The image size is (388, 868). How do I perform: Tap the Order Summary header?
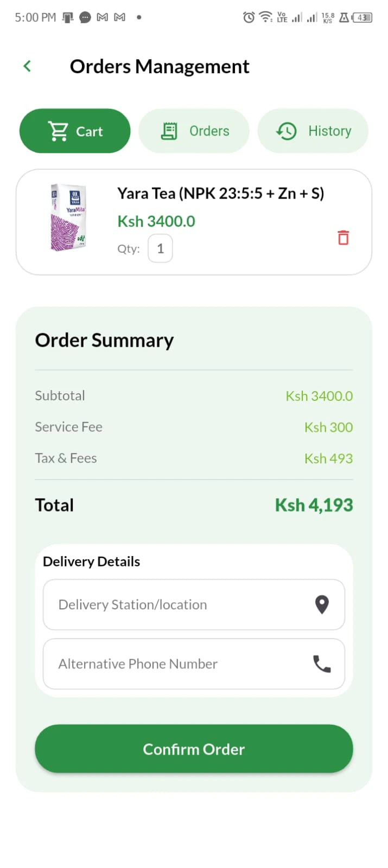coord(104,340)
